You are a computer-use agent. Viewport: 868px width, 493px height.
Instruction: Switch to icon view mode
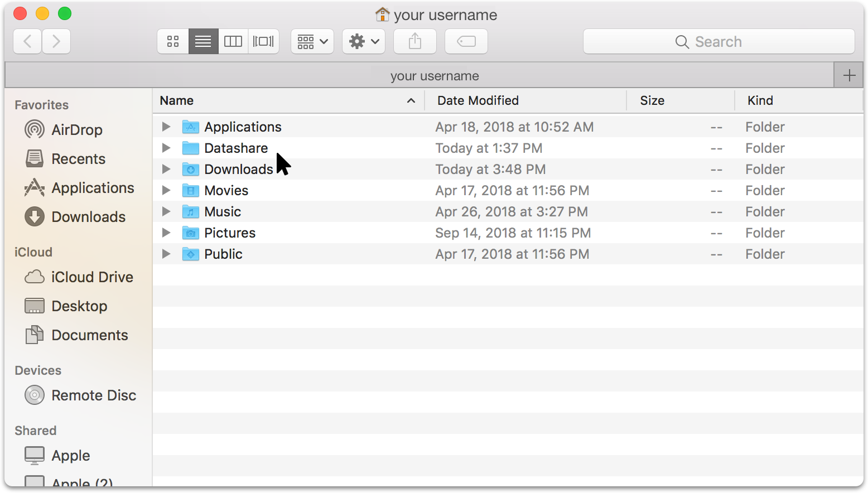(x=173, y=41)
